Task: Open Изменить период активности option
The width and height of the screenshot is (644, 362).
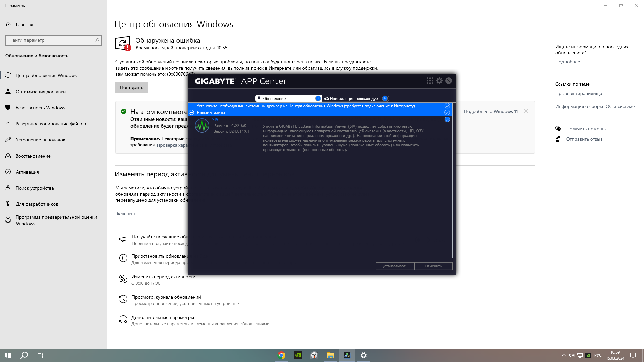Action: point(163,277)
